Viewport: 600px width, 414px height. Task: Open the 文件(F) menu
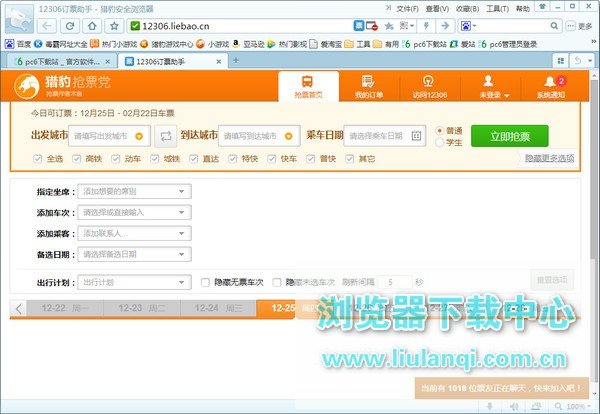[408, 8]
